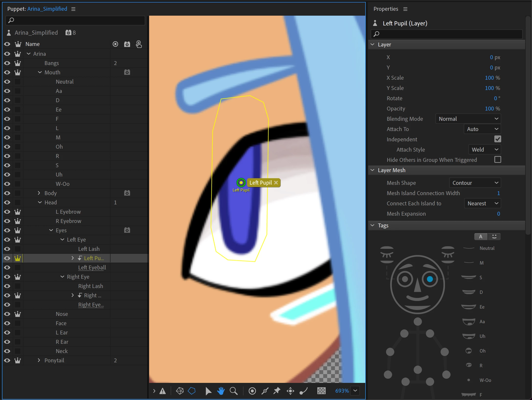
Task: Switch tags to alphabetical A view
Action: click(481, 237)
